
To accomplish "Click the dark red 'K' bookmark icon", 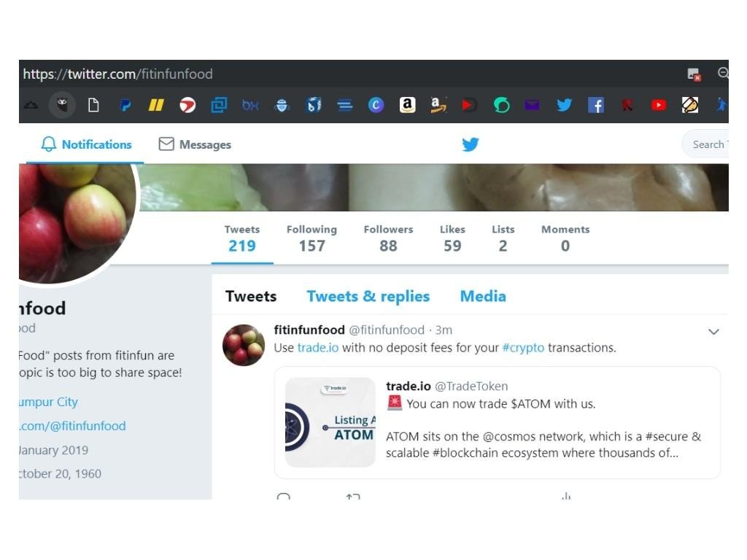I will coord(627,105).
